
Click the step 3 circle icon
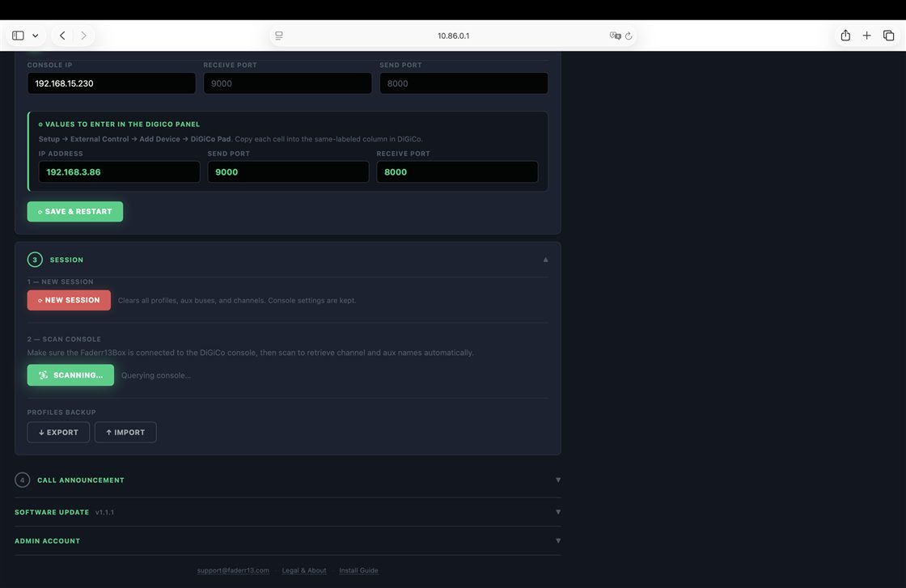(x=35, y=260)
